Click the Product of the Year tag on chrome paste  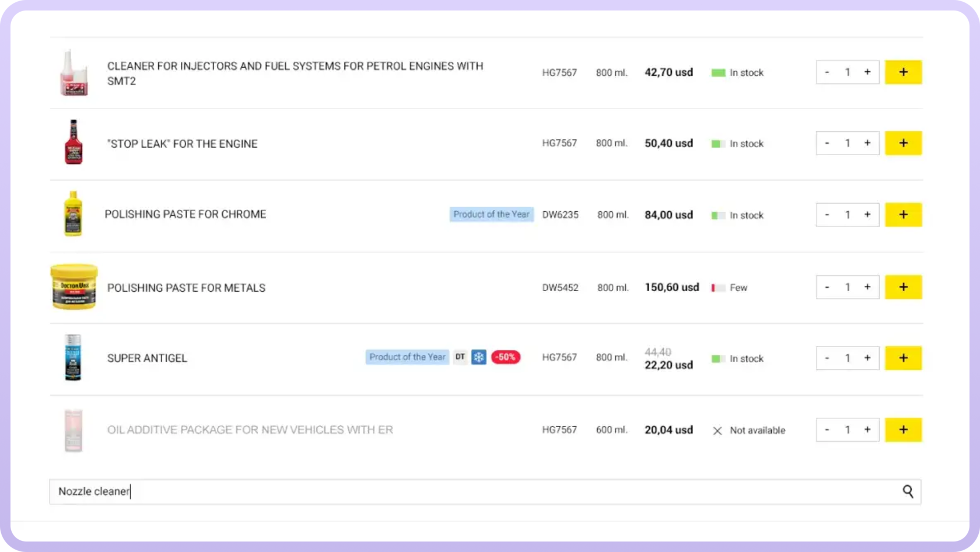491,214
